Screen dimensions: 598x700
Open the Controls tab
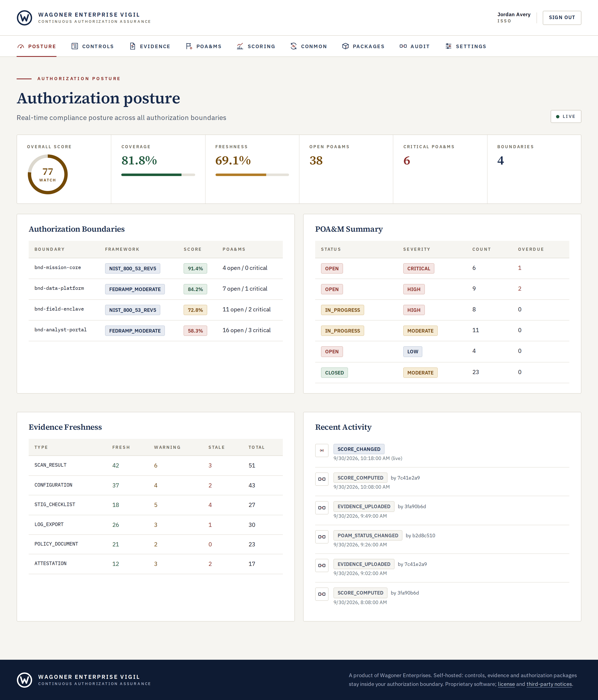(93, 46)
